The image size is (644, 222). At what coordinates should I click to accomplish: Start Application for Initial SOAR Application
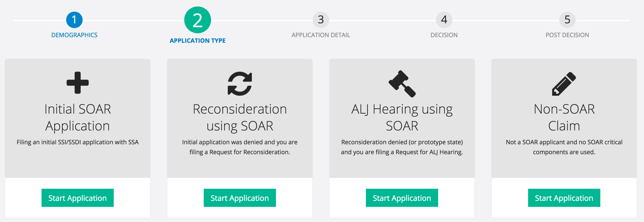pyautogui.click(x=77, y=198)
